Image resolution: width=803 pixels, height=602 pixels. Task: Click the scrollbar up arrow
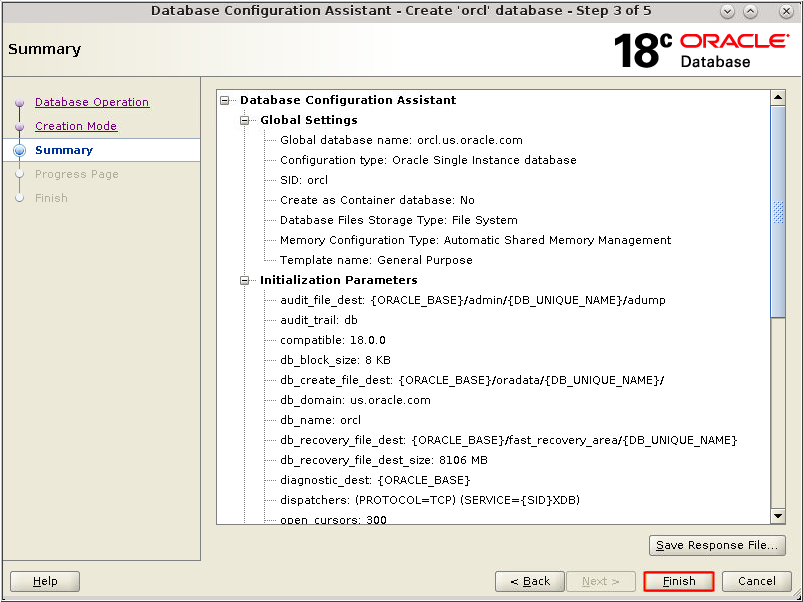(778, 97)
